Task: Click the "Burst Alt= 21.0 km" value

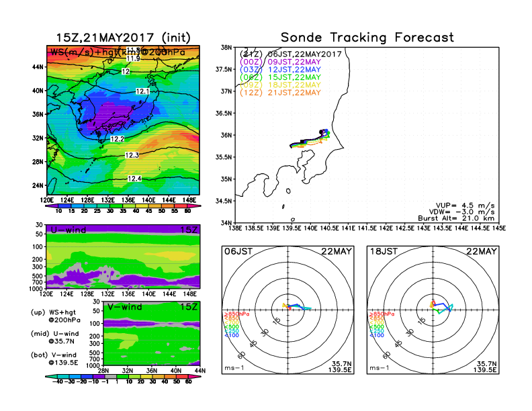Action: pos(456,218)
